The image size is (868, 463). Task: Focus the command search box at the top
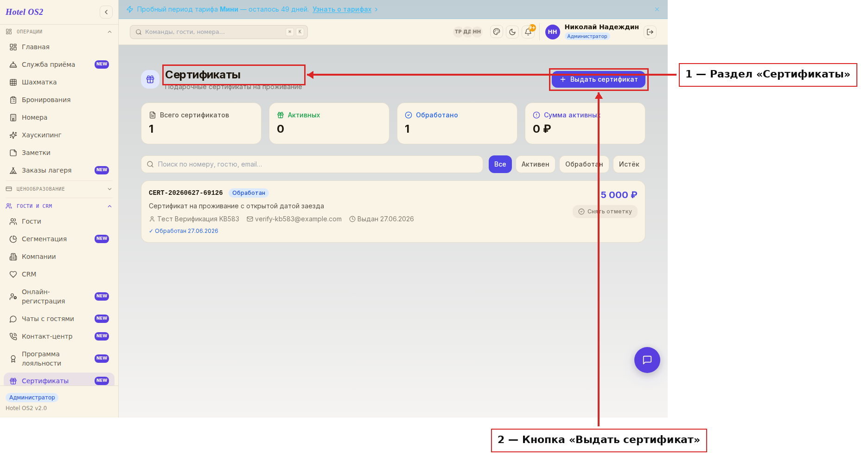(x=219, y=32)
